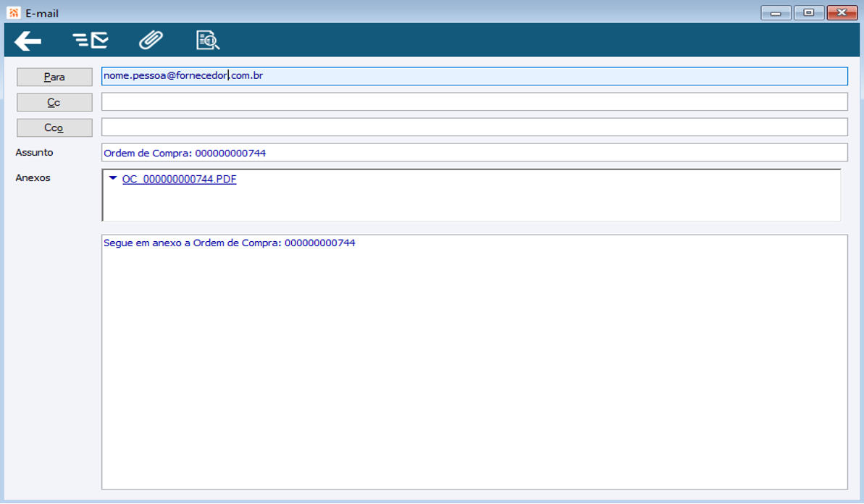Viewport: 864px width, 504px height.
Task: Click the E-mail window app icon
Action: click(x=13, y=12)
